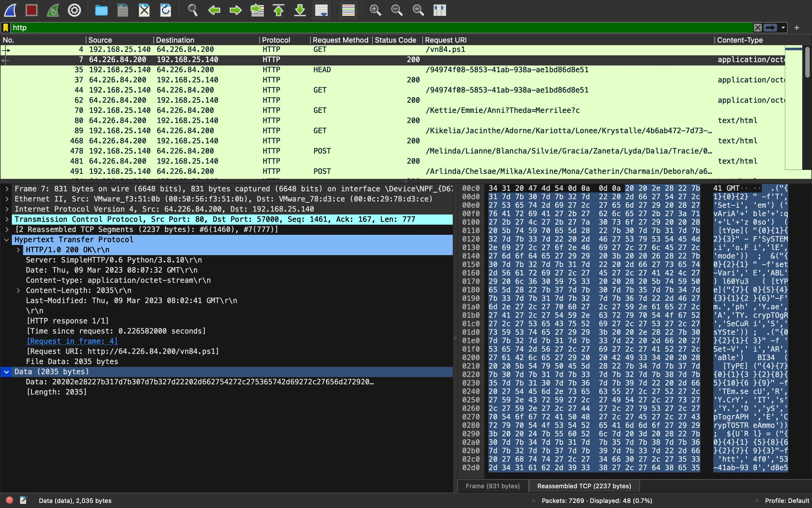This screenshot has width=812, height=508.
Task: Select packet 491 POST /Arlinda row
Action: (392, 171)
